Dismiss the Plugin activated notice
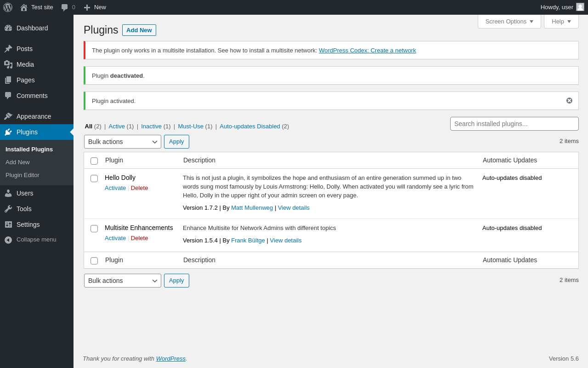 click(569, 101)
